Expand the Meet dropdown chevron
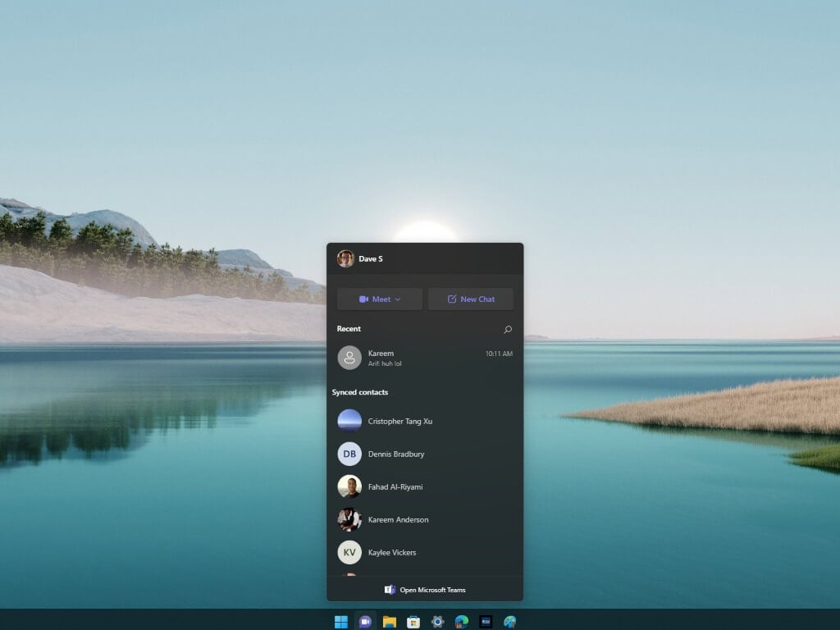This screenshot has height=630, width=840. (x=398, y=299)
